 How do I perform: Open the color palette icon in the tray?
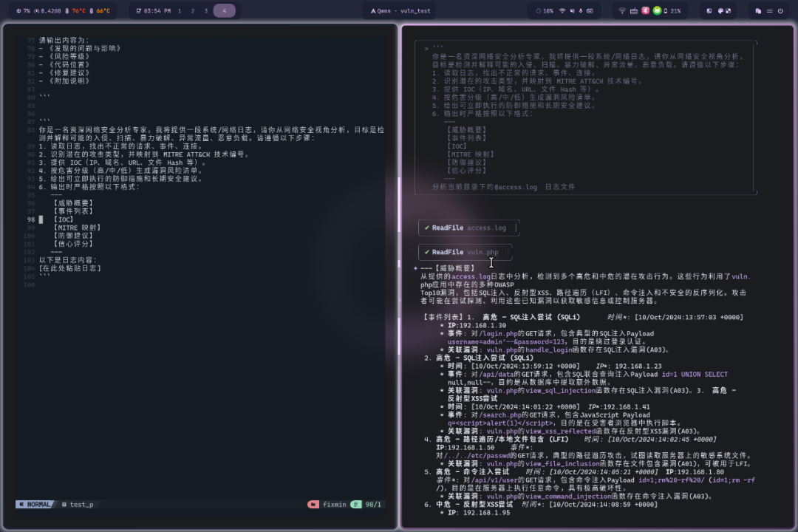720,10
